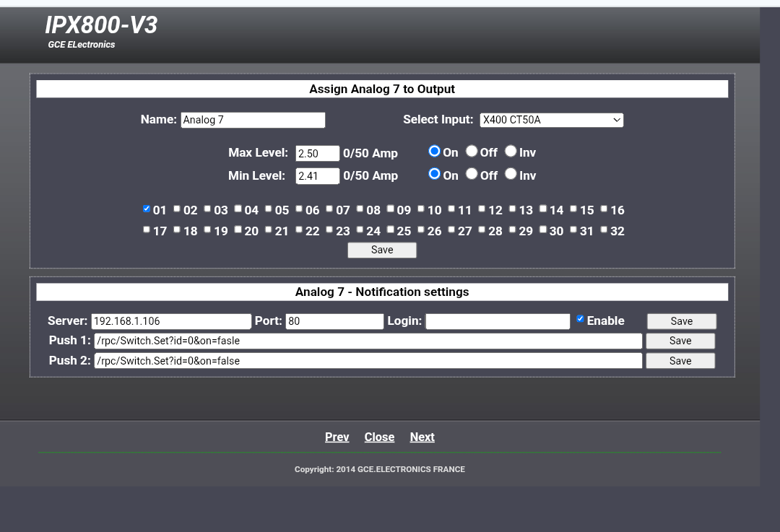
Task: Select Inv radio for Max Level
Action: point(511,151)
